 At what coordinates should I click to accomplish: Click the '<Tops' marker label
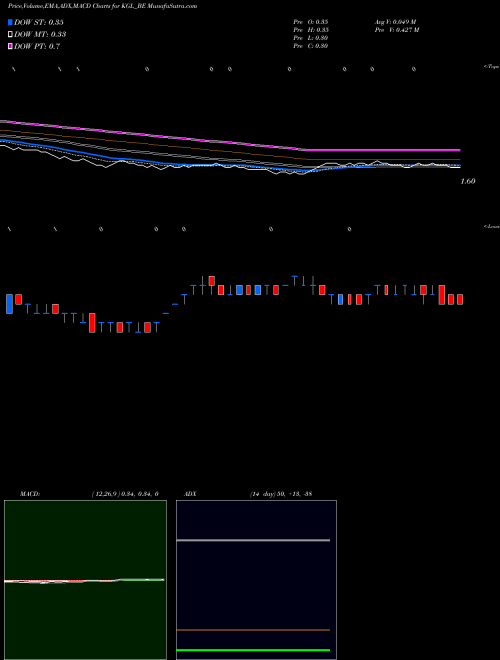tap(492, 67)
